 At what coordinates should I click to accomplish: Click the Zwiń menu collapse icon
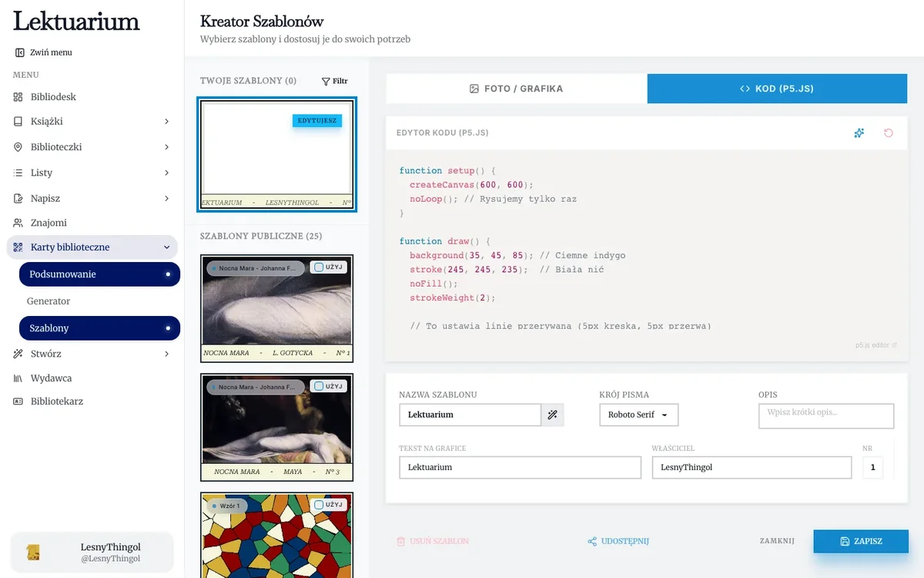click(19, 52)
